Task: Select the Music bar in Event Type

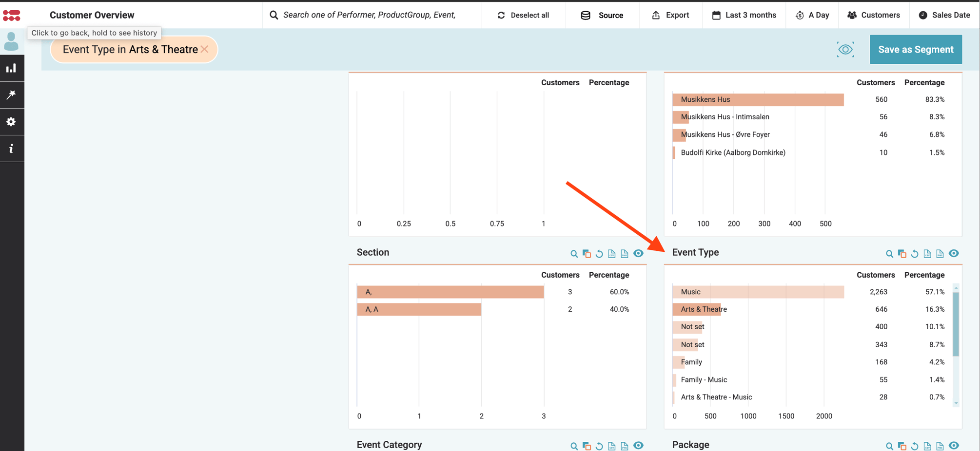Action: tap(758, 292)
